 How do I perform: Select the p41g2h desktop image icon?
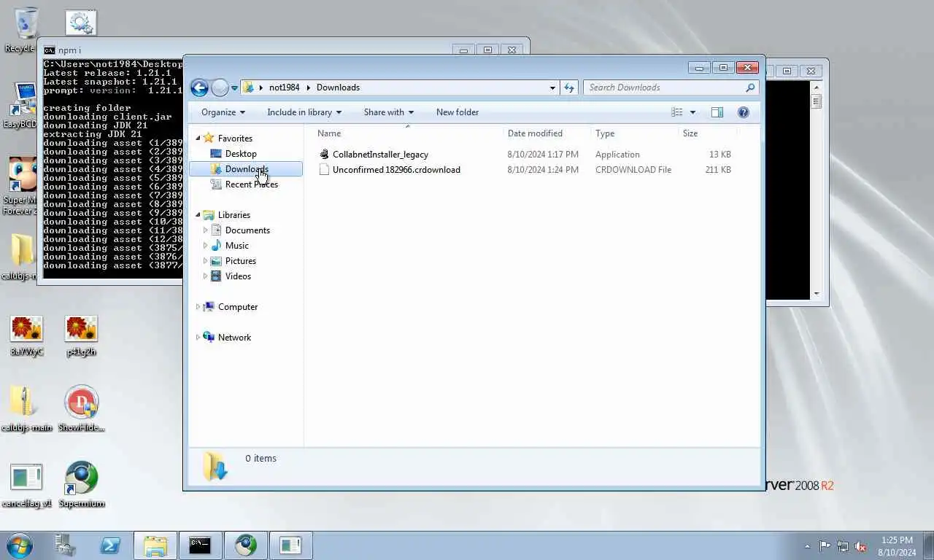[x=81, y=336]
